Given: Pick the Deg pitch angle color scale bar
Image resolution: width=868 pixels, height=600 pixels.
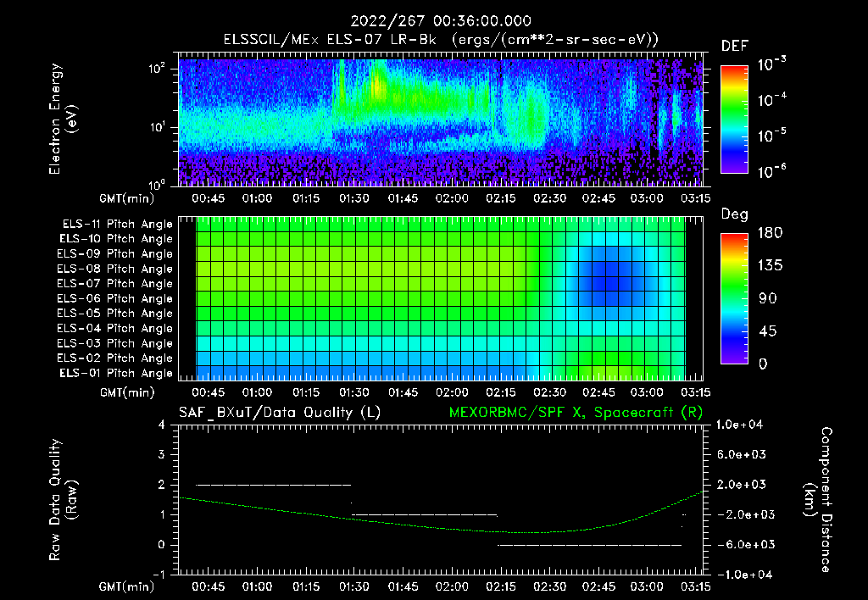Looking at the screenshot, I should (735, 299).
